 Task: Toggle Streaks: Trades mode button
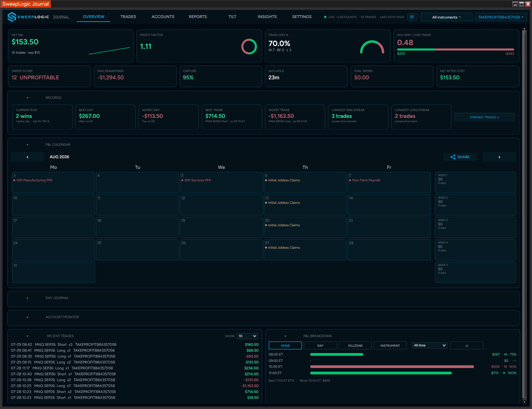[x=484, y=117]
